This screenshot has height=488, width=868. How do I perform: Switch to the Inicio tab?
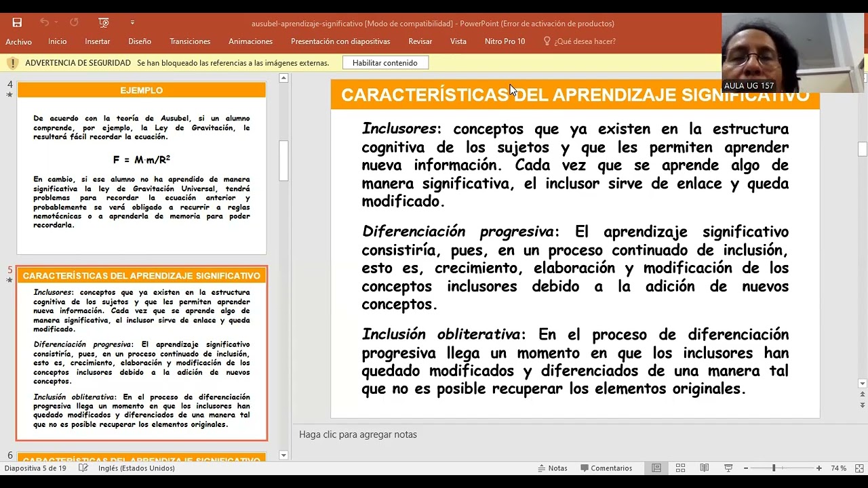pos(58,41)
